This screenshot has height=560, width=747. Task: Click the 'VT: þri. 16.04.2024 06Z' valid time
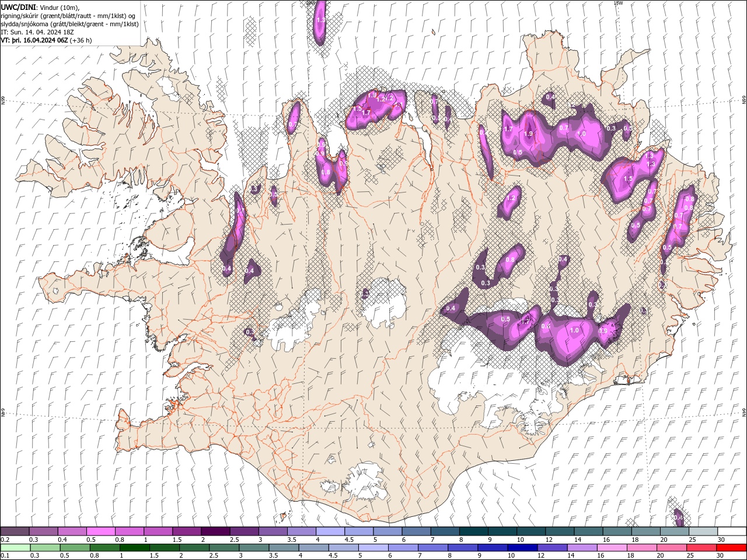coord(34,40)
